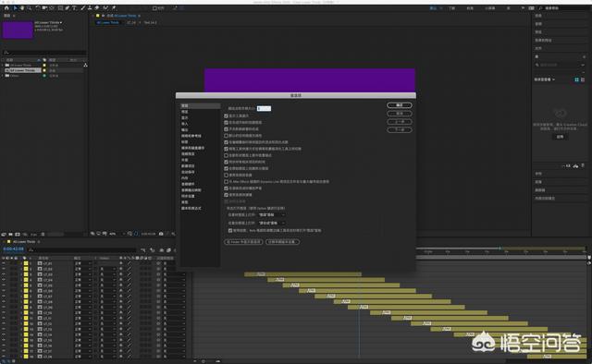Click the migrate previous version settings button
Viewport: 592px width, 364px height.
[x=282, y=242]
